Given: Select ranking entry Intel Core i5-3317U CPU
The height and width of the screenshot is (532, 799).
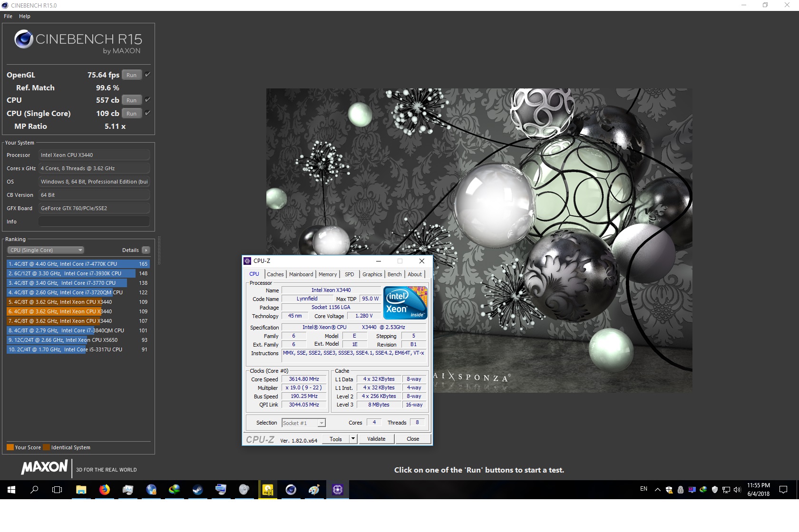Looking at the screenshot, I should 78,349.
